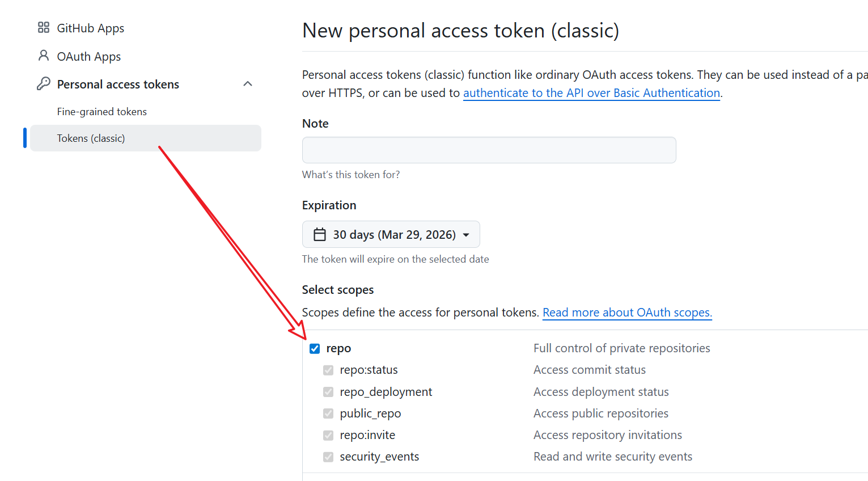868x481 pixels.
Task: Click inside the Note text field
Action: pyautogui.click(x=488, y=150)
